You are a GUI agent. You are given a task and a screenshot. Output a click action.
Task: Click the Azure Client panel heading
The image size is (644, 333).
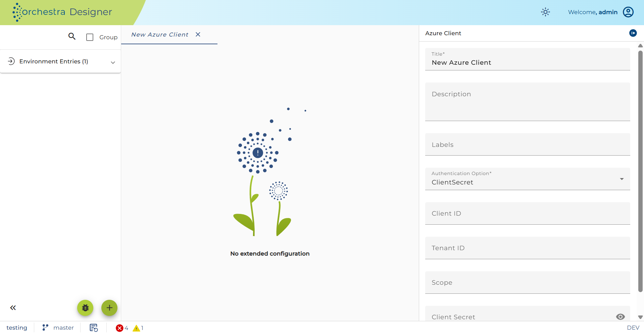pos(443,33)
